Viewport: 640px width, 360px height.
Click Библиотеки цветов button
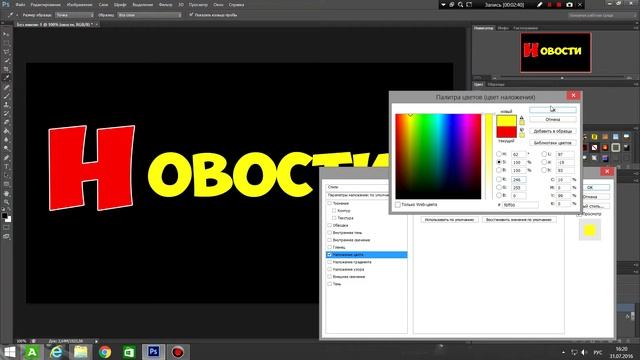click(553, 143)
